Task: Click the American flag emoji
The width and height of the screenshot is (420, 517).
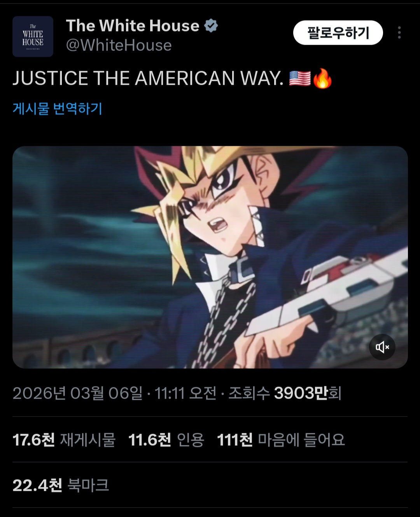Action: [x=300, y=79]
